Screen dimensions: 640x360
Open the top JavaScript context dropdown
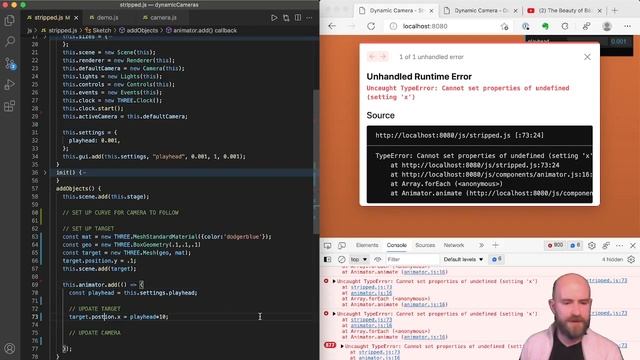pyautogui.click(x=359, y=260)
